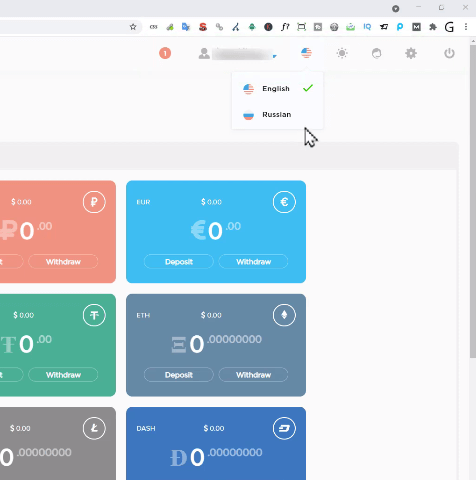Click the ETH wallet label
This screenshot has width=476, height=480.
(x=143, y=315)
